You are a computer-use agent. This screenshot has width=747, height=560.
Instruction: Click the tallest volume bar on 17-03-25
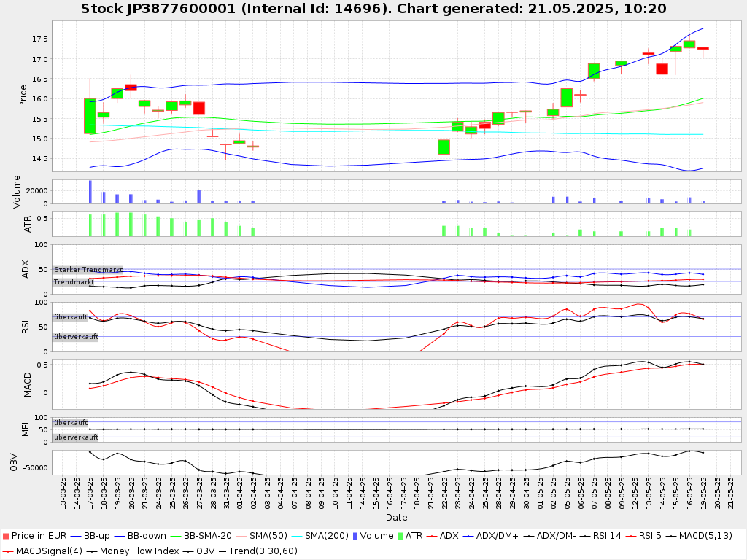coord(90,192)
